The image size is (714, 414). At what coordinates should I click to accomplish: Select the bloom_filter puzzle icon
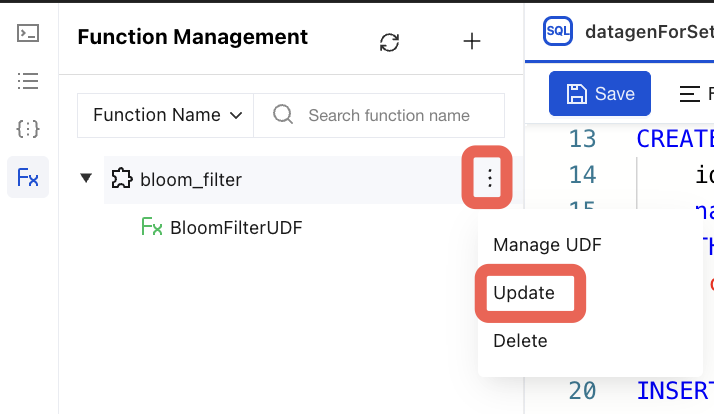122,178
